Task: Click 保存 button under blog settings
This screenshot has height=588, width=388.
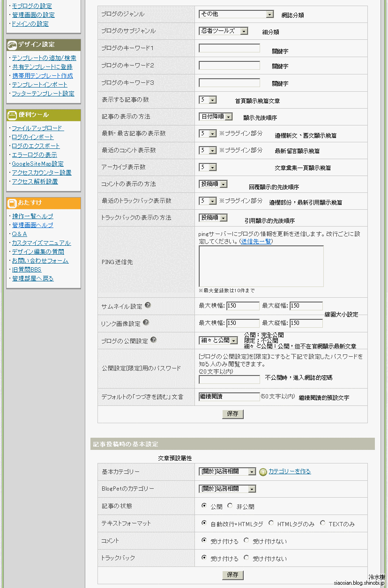Action: 233,414
